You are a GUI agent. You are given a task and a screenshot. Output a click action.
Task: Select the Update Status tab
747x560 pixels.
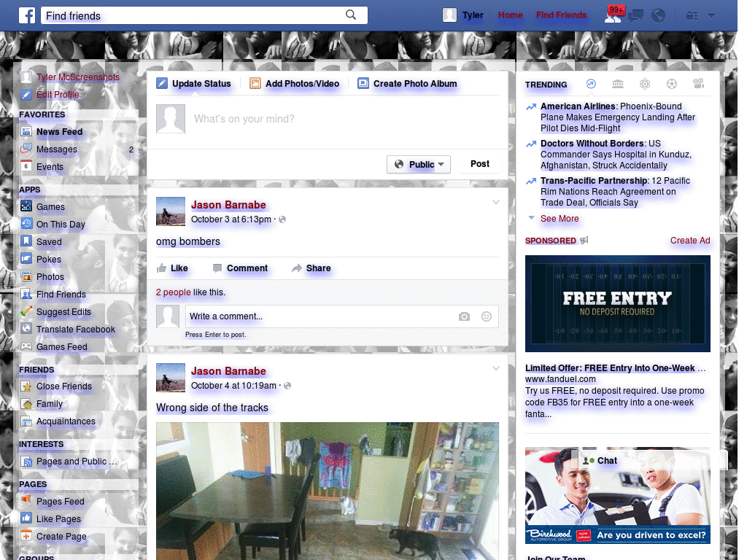tap(194, 84)
